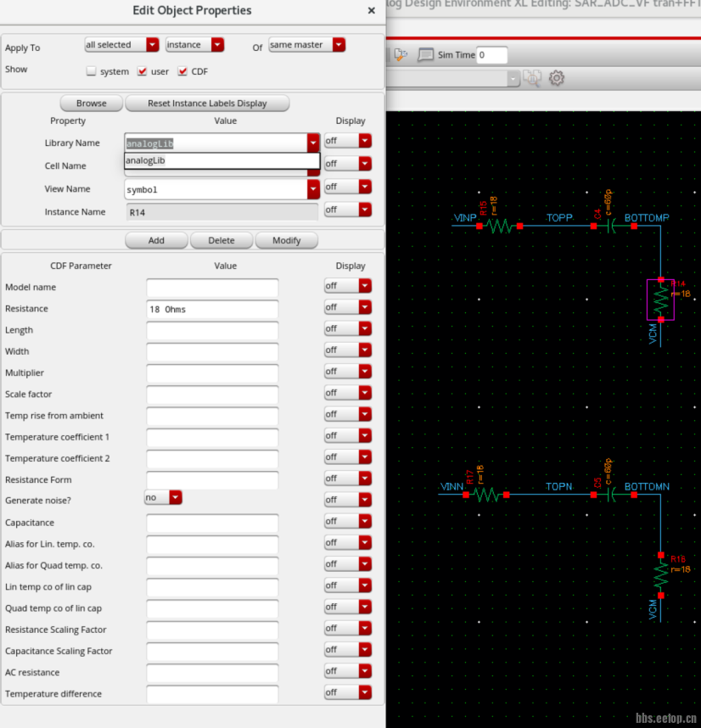Click the Modify button
Screen dimensions: 701x728
[x=287, y=240]
